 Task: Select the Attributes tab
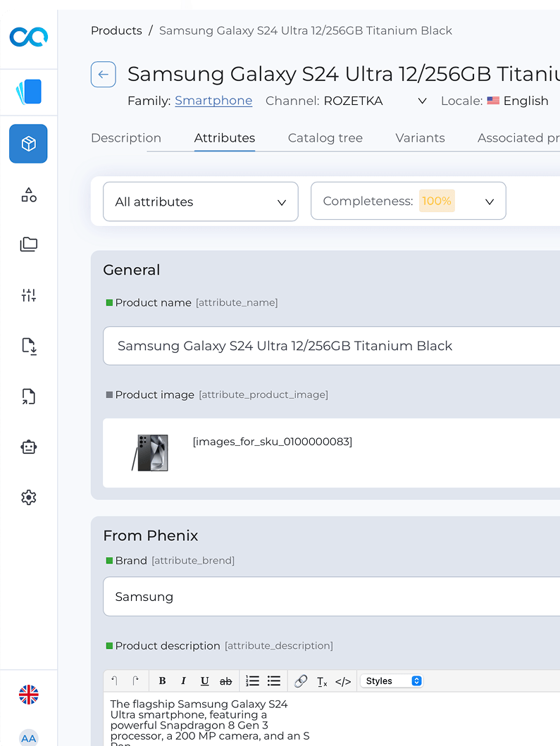coord(225,138)
